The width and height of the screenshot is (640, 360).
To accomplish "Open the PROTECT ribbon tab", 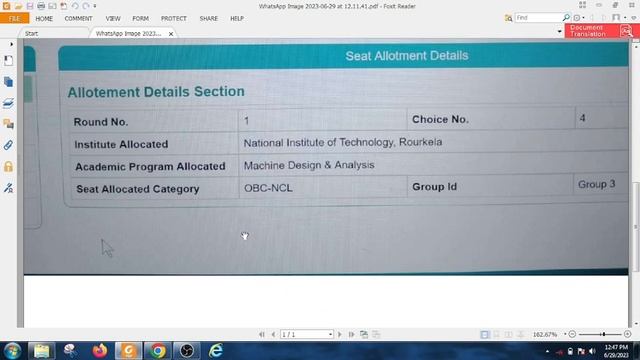I will 173,18.
